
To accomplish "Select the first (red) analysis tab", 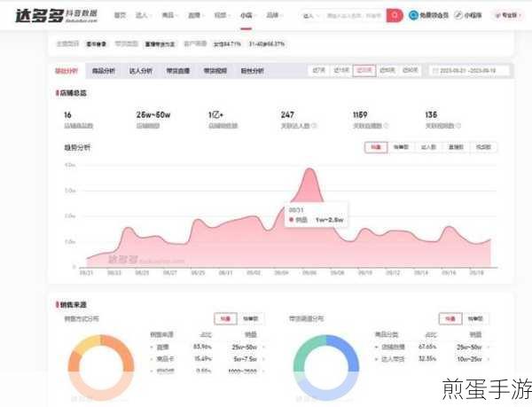I will coord(66,71).
